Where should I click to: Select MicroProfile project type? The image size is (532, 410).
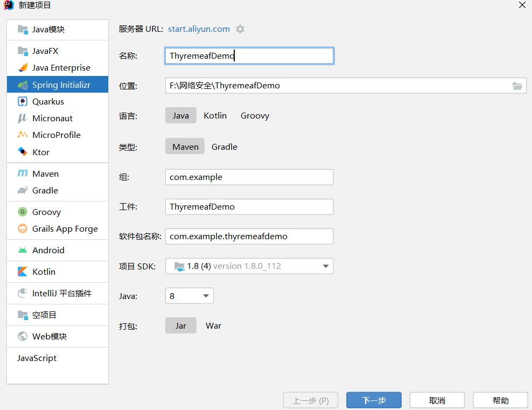pos(58,135)
